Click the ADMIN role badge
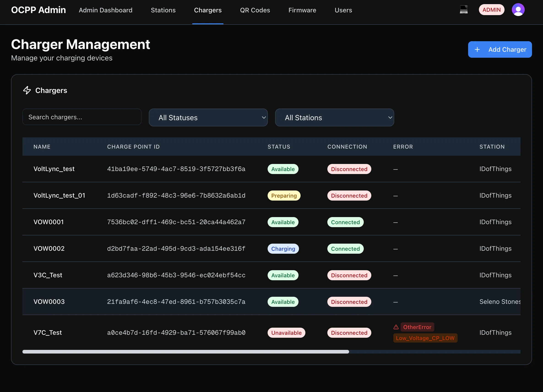Image resolution: width=543 pixels, height=392 pixels. click(x=491, y=10)
